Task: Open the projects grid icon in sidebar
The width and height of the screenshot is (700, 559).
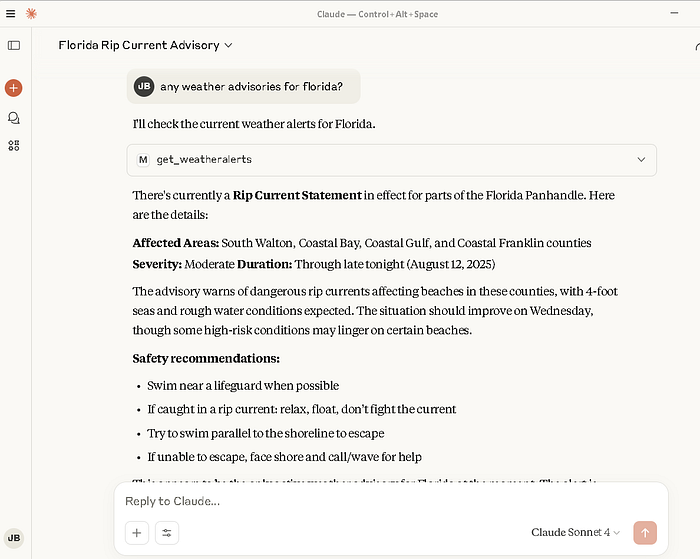Action: coord(14,145)
